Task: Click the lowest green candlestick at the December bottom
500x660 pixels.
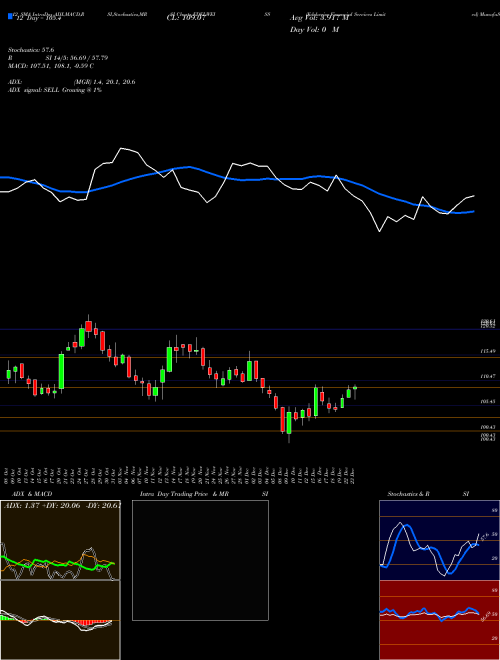Action: coord(289,423)
